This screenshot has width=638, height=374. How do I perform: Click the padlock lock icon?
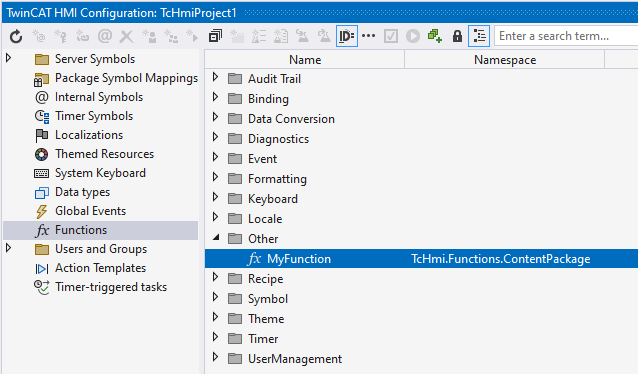click(457, 36)
